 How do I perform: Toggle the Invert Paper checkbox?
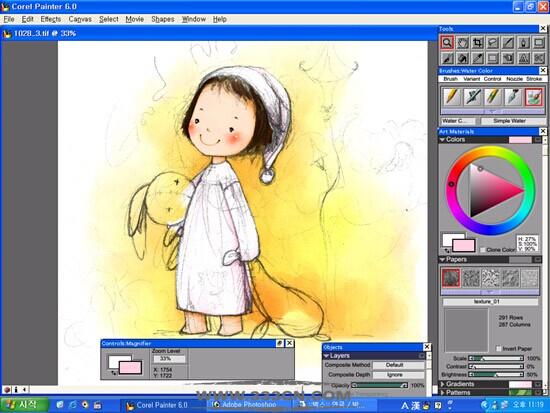click(x=498, y=348)
